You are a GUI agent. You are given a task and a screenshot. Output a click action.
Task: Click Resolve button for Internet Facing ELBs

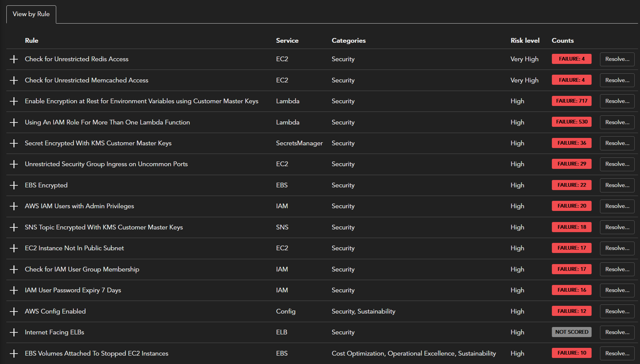coord(617,332)
